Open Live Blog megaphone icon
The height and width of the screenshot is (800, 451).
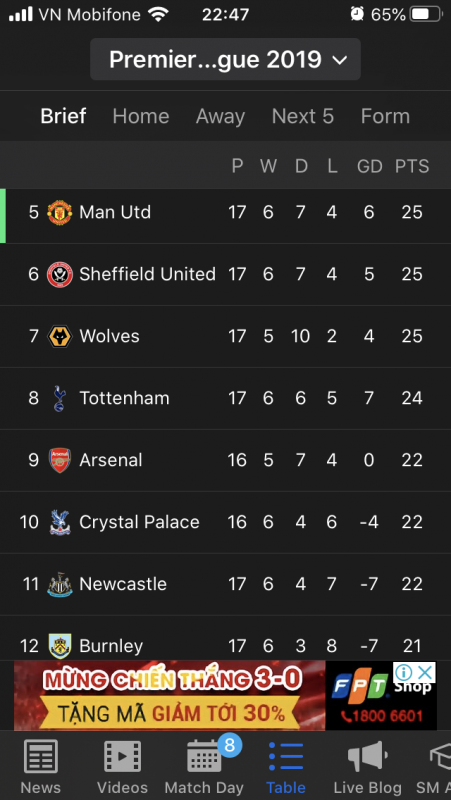click(x=366, y=756)
